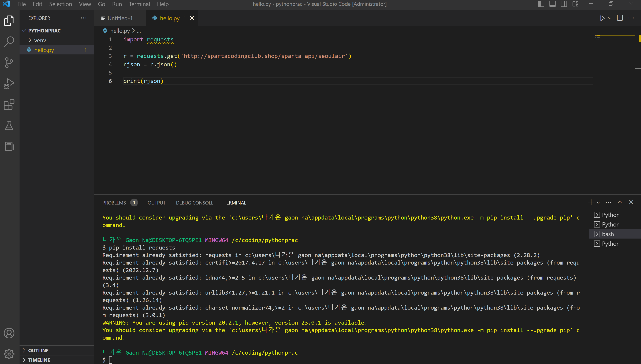Open the Run and Debug view

click(9, 84)
